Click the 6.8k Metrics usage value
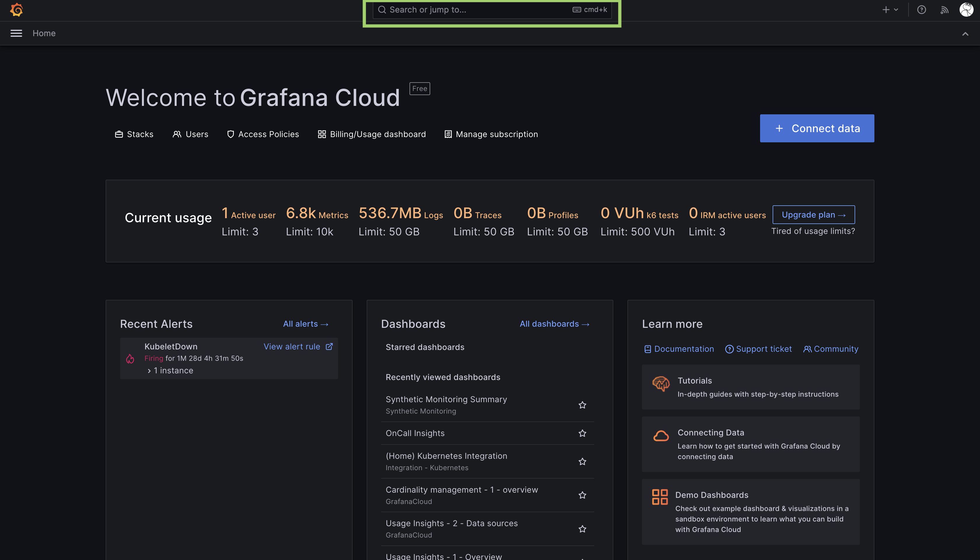Viewport: 980px width, 560px height. pyautogui.click(x=317, y=213)
